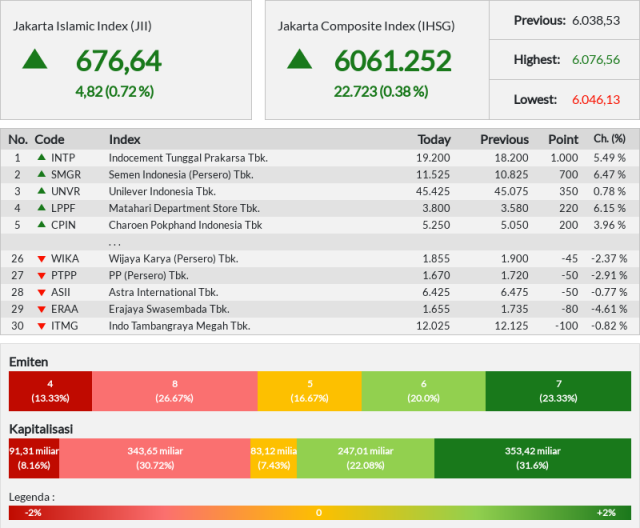Click the red down triangle next to PTPP
The image size is (640, 528).
click(x=41, y=276)
